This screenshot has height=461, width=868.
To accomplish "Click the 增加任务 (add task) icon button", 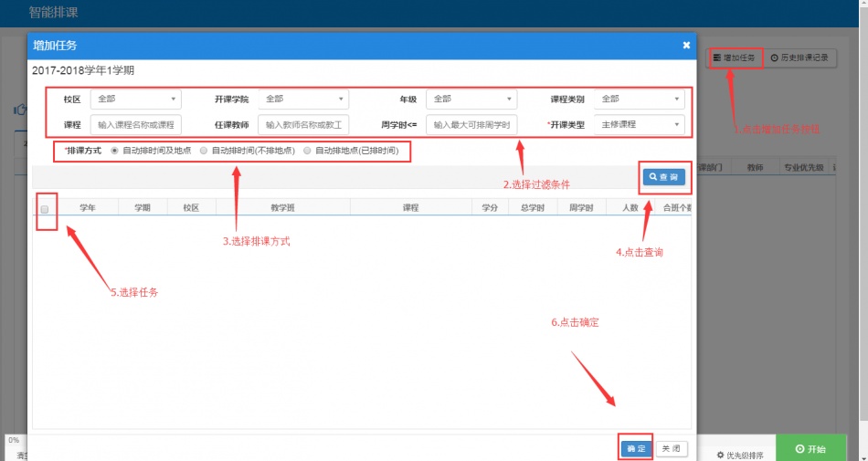I will pyautogui.click(x=735, y=58).
